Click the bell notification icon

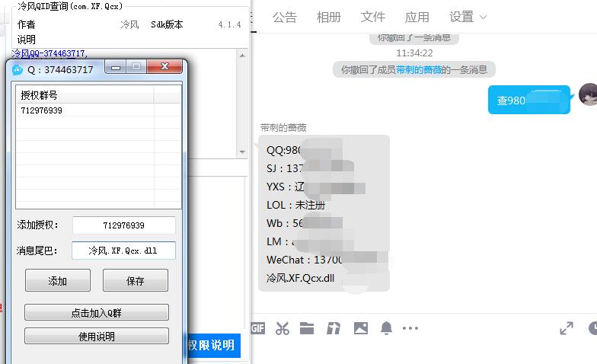pos(387,328)
